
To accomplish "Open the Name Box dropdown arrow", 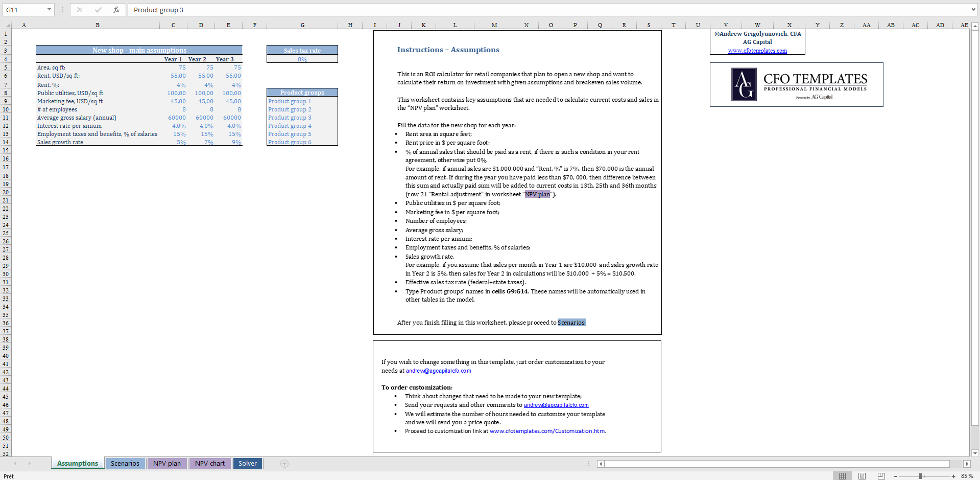I will tap(49, 10).
